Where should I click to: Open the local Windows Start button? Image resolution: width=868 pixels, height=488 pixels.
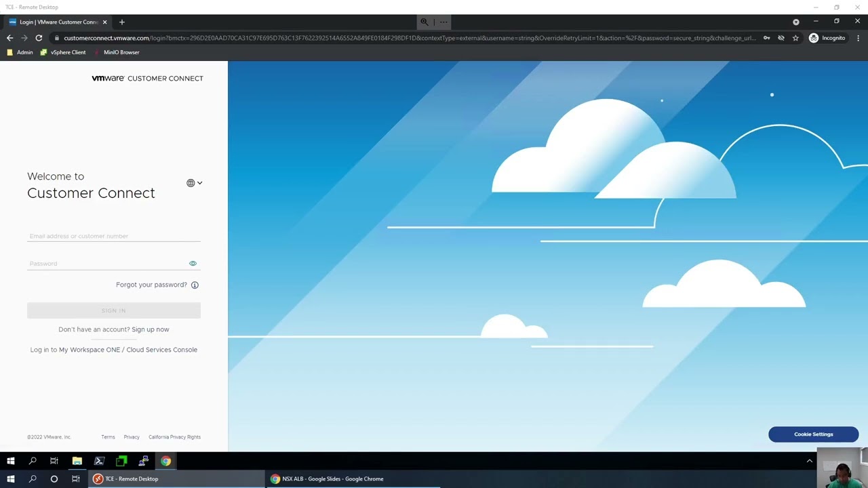point(11,479)
